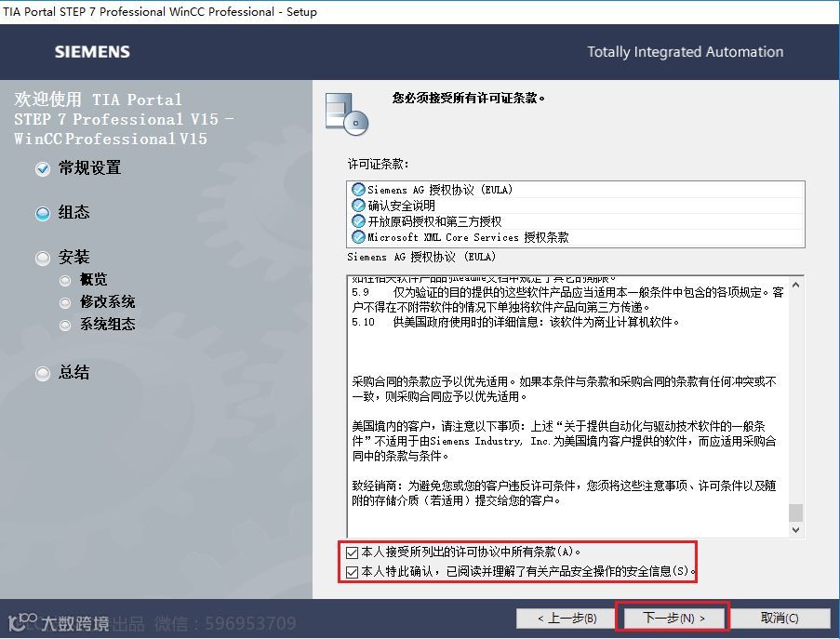This screenshot has width=840, height=639.
Task: Toggle checkbox accepting all license terms (A)
Action: coord(352,552)
